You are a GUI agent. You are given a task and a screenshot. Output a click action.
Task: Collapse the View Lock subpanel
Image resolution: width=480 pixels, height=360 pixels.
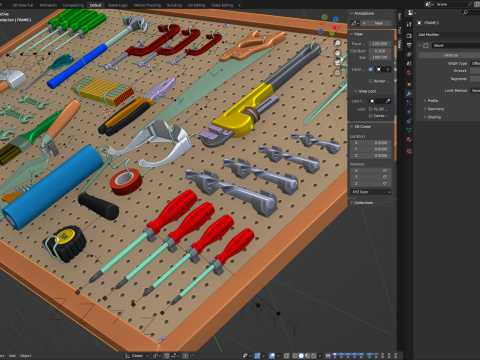pos(356,91)
